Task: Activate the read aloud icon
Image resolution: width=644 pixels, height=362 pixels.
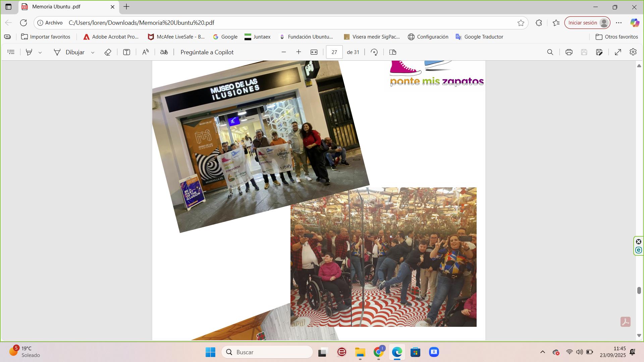Action: click(x=145, y=52)
